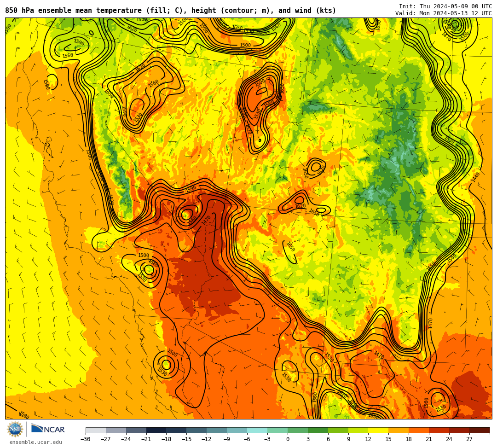The height and width of the screenshot is (448, 497).
Task: Click the -18 colorbar tick label
Action: tap(167, 439)
